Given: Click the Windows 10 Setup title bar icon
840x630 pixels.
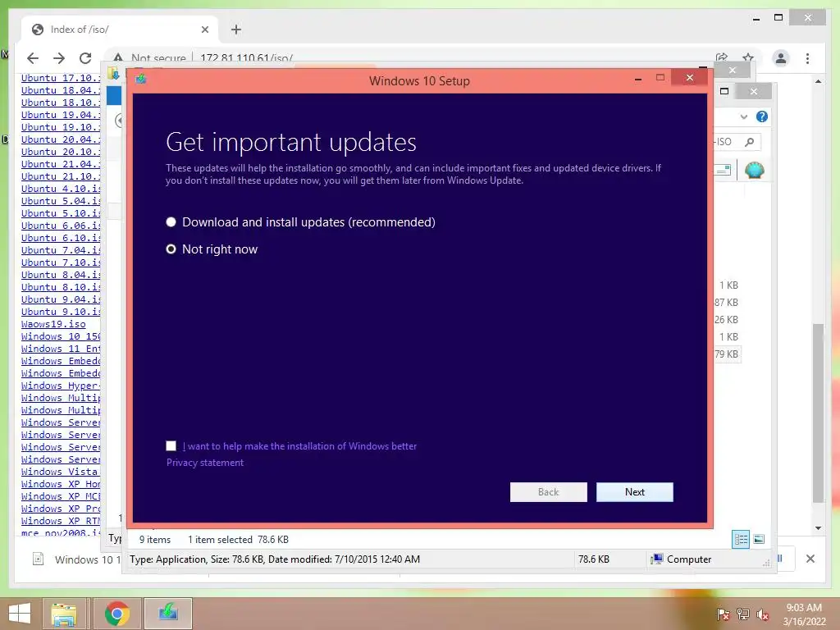Looking at the screenshot, I should pyautogui.click(x=141, y=80).
